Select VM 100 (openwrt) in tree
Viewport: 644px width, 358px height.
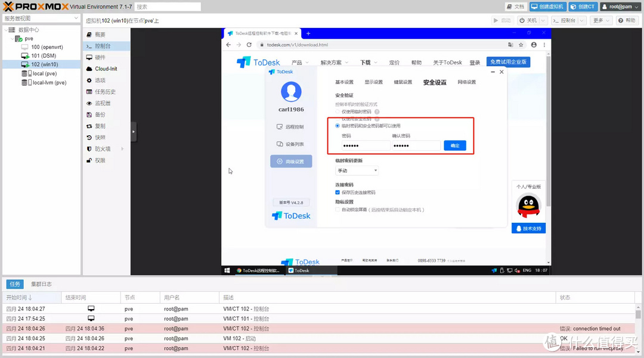point(47,47)
